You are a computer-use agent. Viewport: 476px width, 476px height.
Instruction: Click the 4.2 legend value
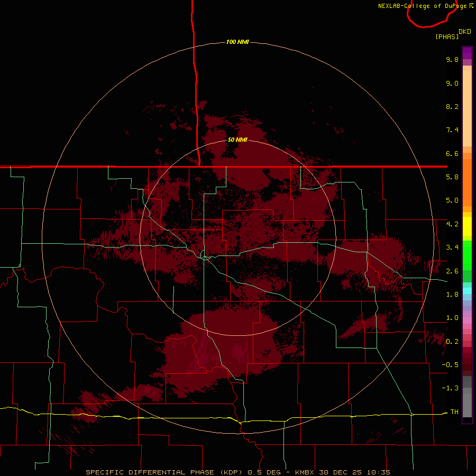click(x=452, y=224)
